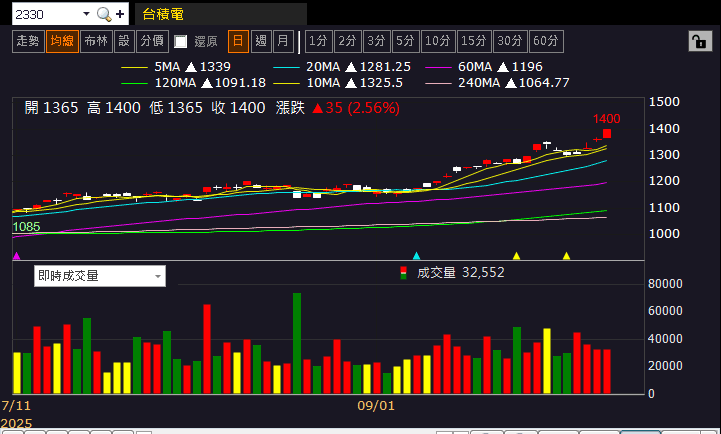This screenshot has width=721, height=434.
Task: Click the 開 1365 open price text
Action: pos(51,108)
